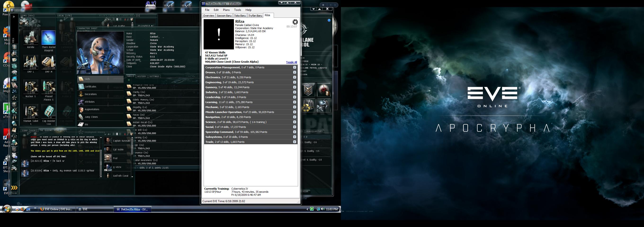Click the blue info icon in station panel
Image resolution: width=644 pixels, height=227 pixels.
pos(329,21)
